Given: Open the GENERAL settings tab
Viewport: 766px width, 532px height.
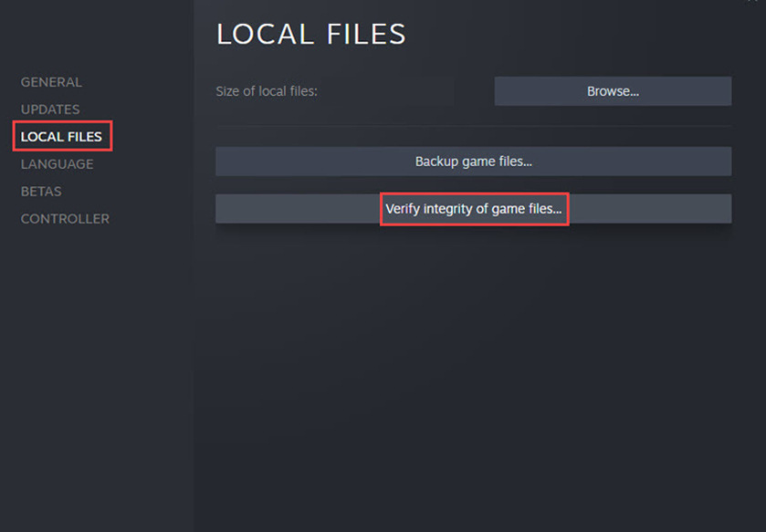Looking at the screenshot, I should tap(51, 82).
